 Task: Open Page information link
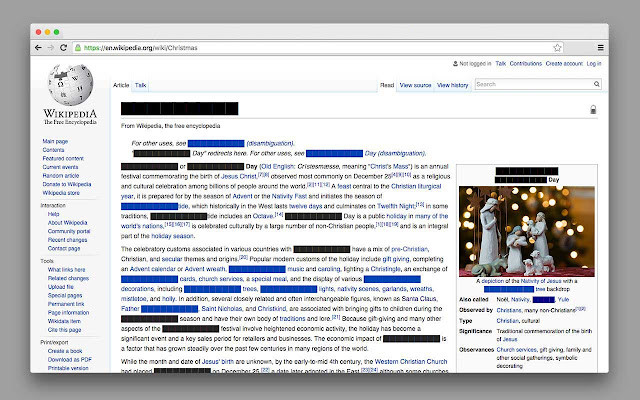68,312
